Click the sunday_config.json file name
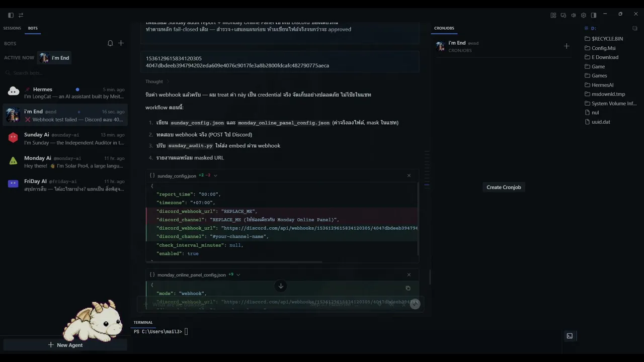Viewport: 644px width, 362px height. pyautogui.click(x=177, y=176)
